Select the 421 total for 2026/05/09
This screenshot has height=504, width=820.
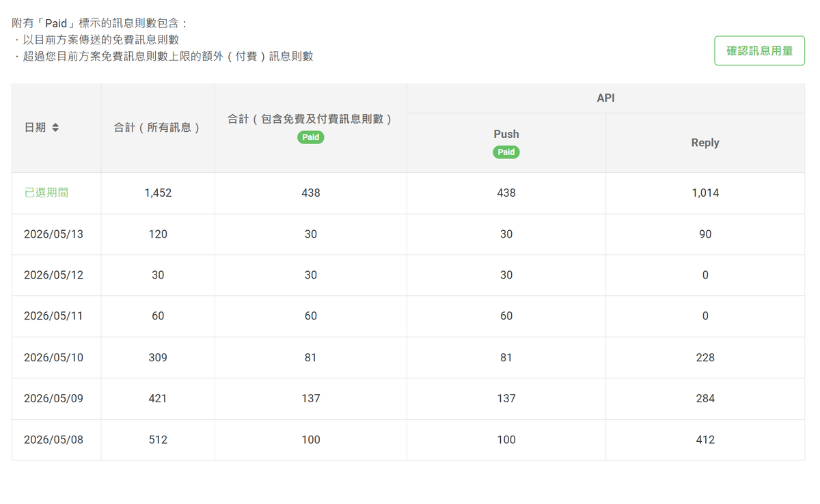click(x=158, y=399)
